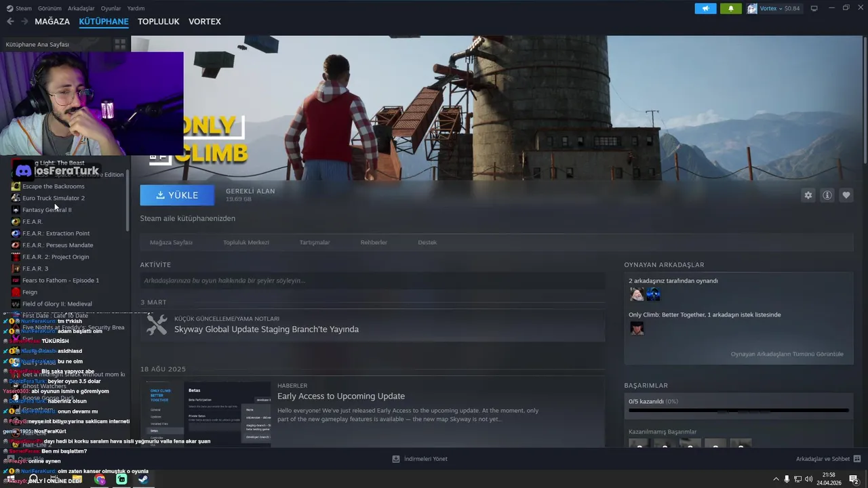
Task: Open wishlist friend's avatar
Action: point(637,328)
